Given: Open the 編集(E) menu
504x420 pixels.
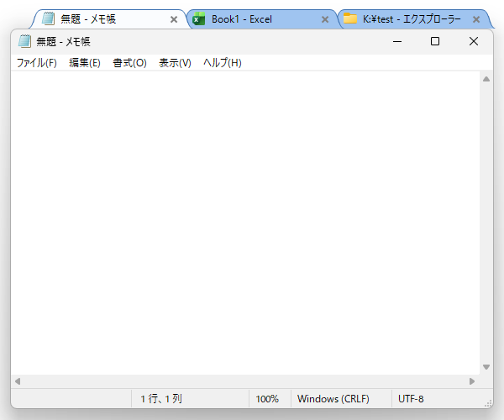Looking at the screenshot, I should 84,63.
